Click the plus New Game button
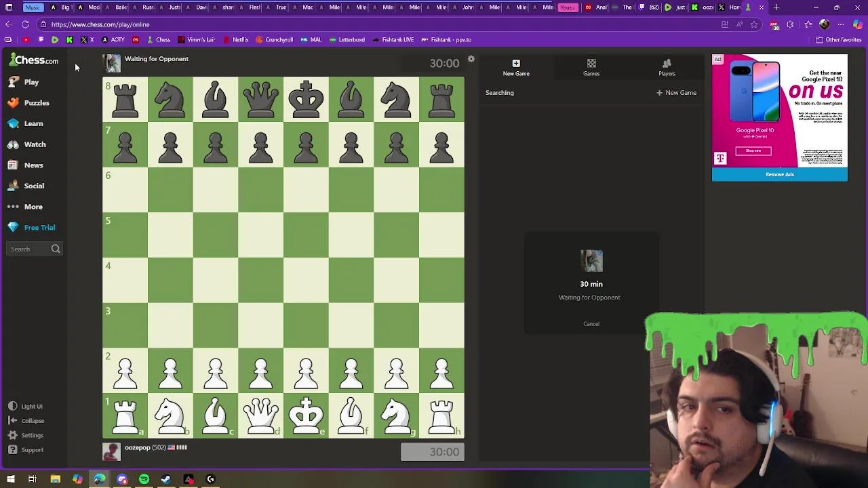 (x=676, y=93)
